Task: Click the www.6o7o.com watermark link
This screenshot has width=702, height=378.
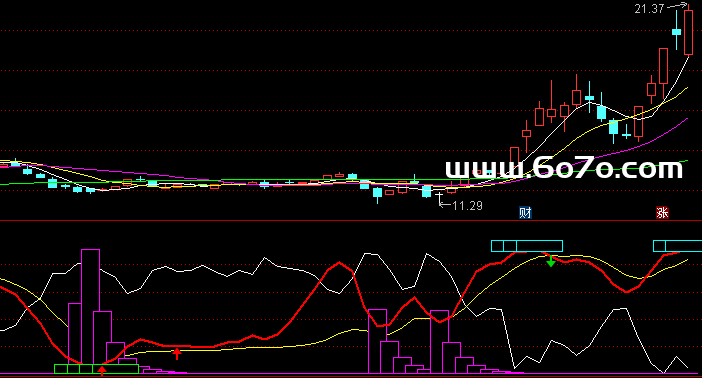Action: [564, 168]
